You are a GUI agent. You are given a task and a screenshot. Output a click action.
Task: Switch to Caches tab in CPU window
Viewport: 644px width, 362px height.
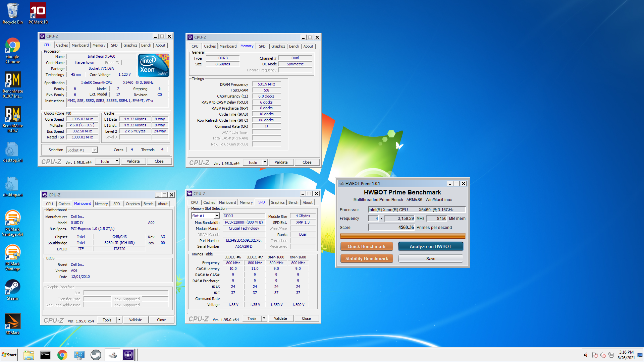62,45
